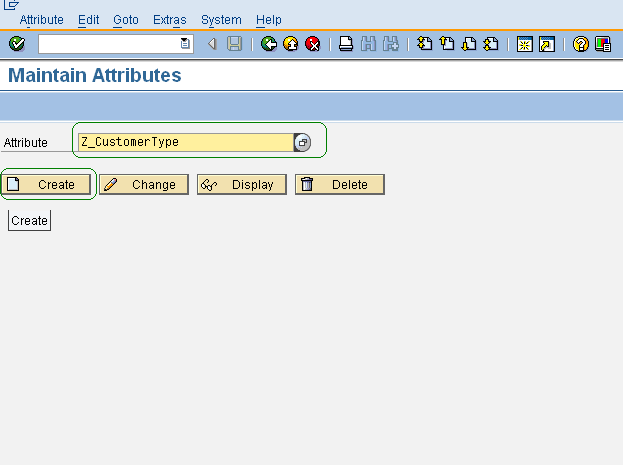Open the Goto menu
623x465 pixels.
[x=126, y=20]
